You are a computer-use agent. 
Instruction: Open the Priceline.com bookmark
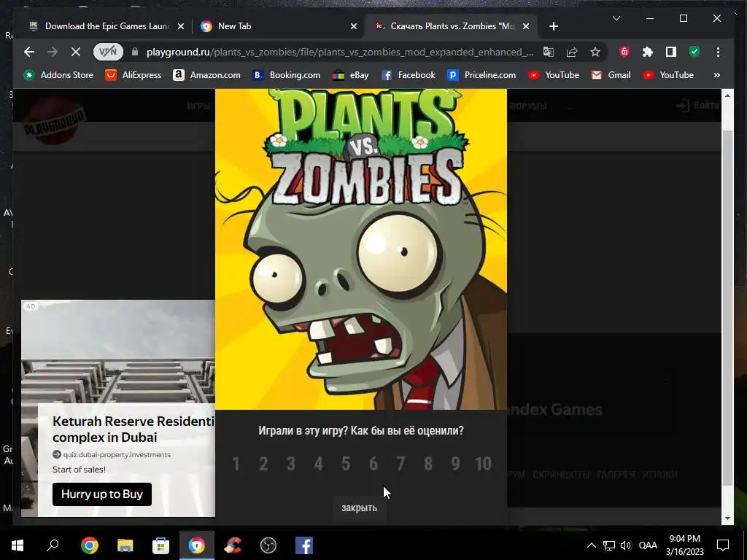pyautogui.click(x=481, y=75)
